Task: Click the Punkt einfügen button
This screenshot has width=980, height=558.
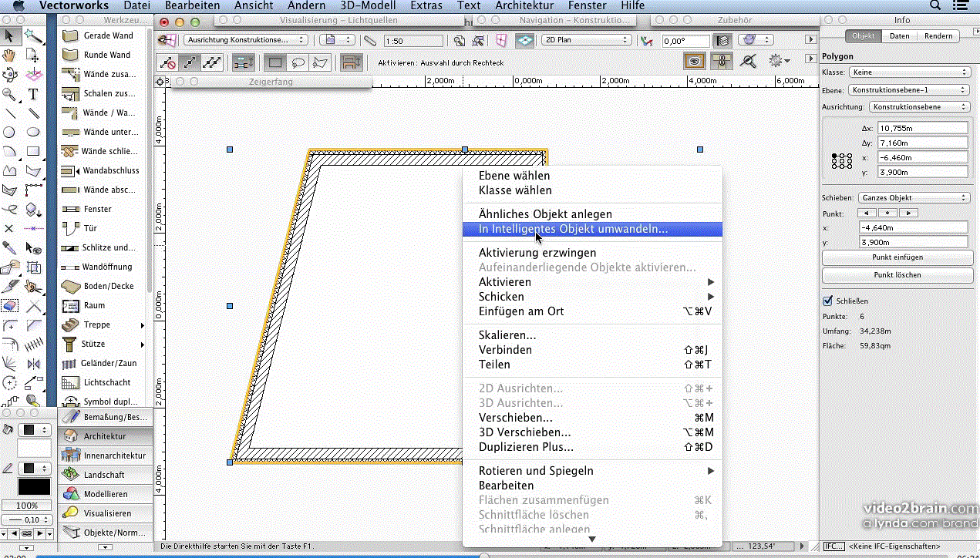Action: (x=897, y=257)
